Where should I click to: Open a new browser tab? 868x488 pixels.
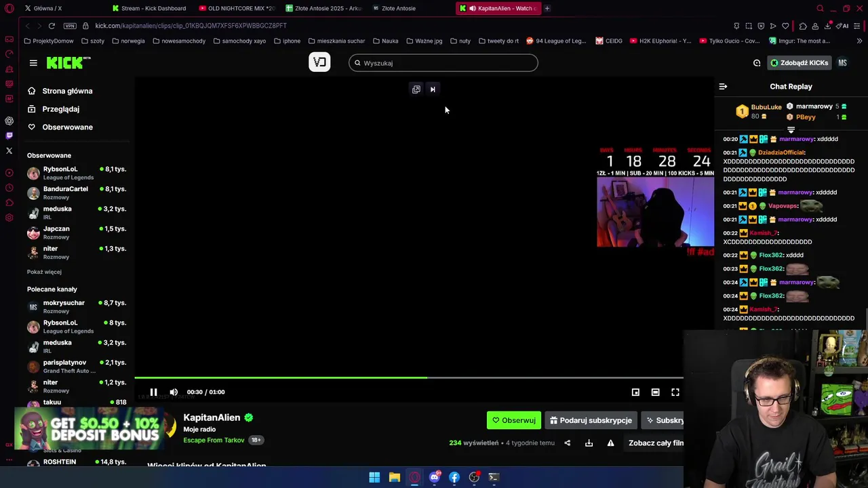pyautogui.click(x=547, y=8)
